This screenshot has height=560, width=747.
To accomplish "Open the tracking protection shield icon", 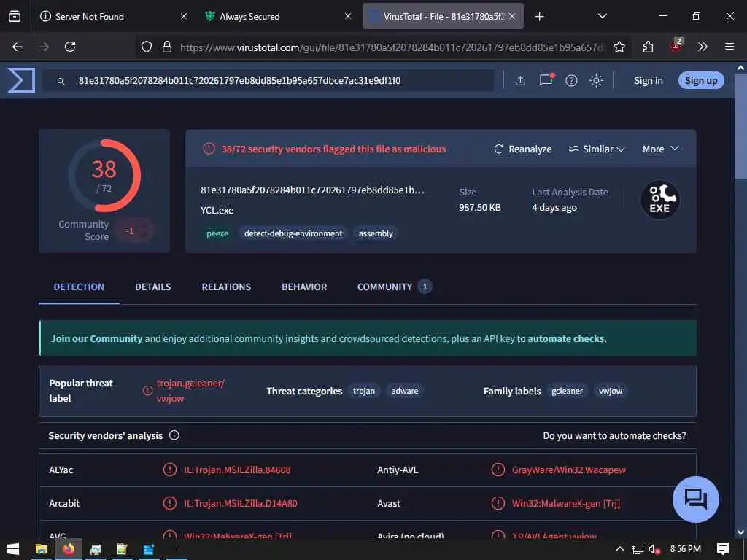I will click(x=146, y=47).
